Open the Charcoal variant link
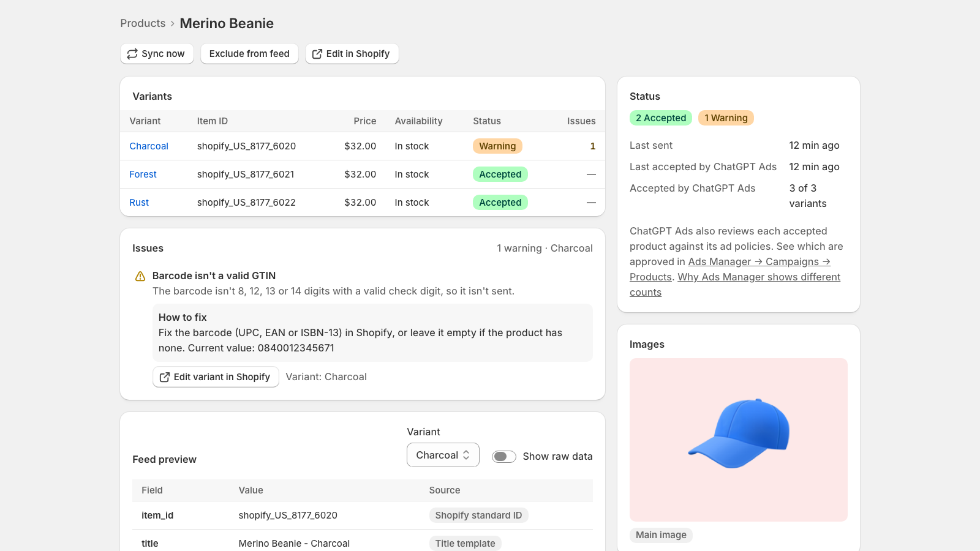This screenshot has height=551, width=980. pyautogui.click(x=149, y=146)
